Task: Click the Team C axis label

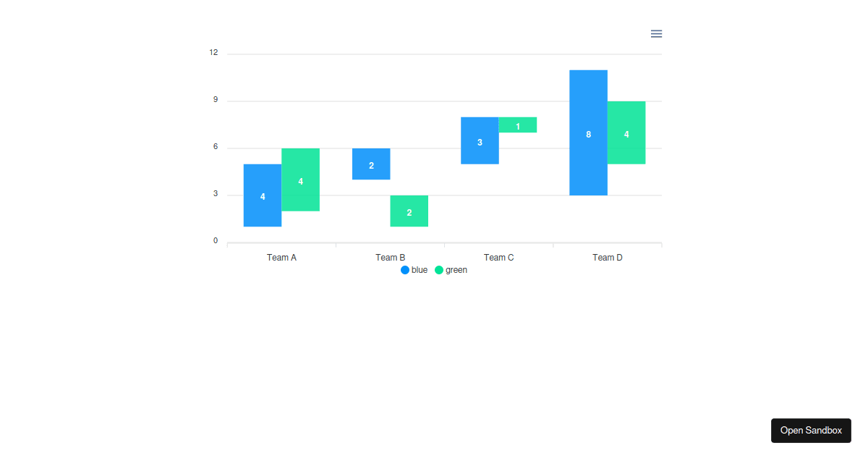Action: point(498,258)
